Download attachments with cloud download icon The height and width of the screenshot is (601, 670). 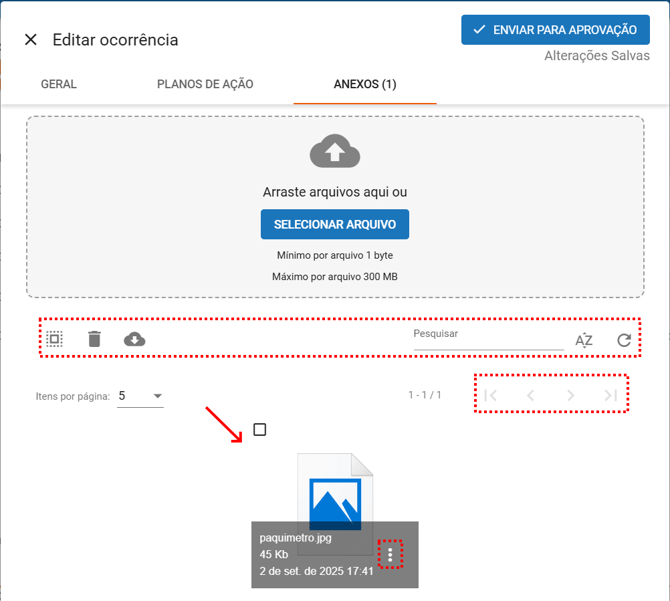(134, 340)
